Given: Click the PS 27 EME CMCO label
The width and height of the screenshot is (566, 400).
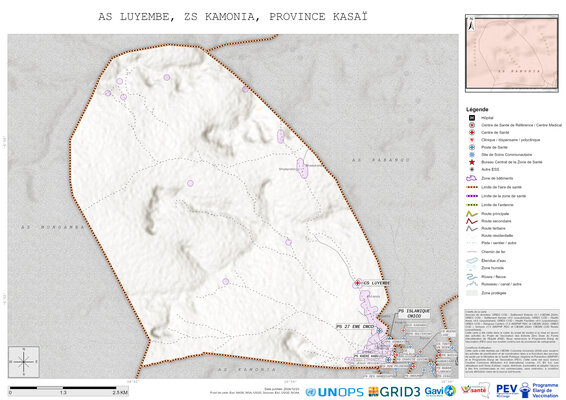Looking at the screenshot, I should point(355,326).
